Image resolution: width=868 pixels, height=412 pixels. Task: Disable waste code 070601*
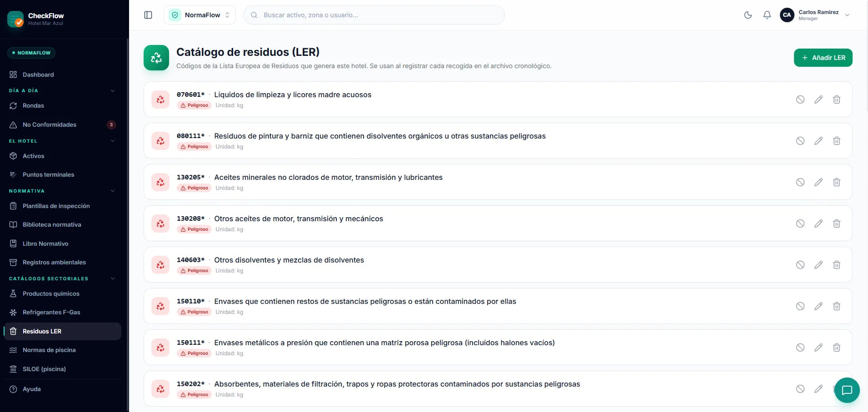pyautogui.click(x=800, y=99)
